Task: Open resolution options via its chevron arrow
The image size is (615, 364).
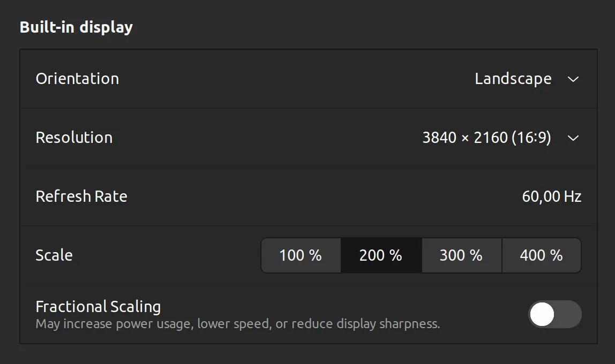Action: click(573, 138)
